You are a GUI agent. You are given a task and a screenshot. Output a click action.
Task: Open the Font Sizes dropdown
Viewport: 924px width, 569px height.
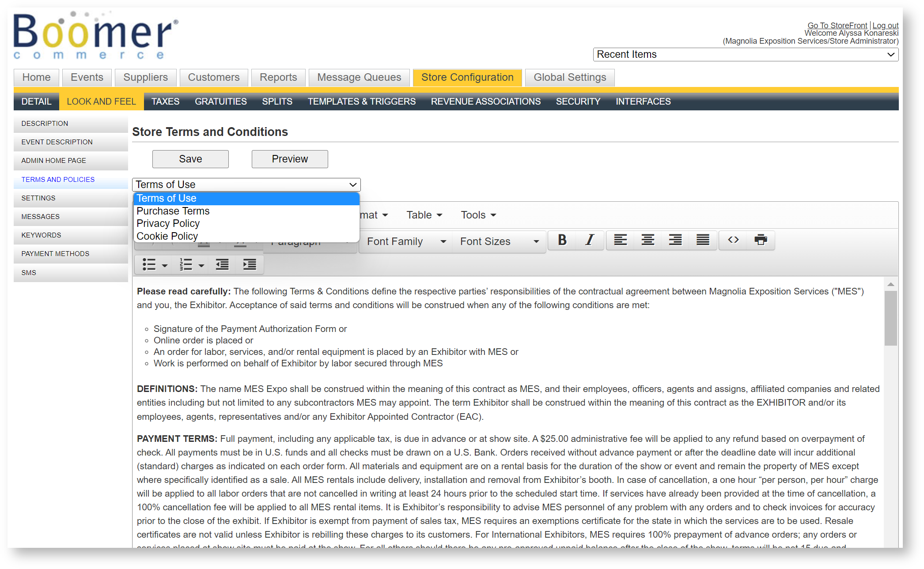pos(499,241)
